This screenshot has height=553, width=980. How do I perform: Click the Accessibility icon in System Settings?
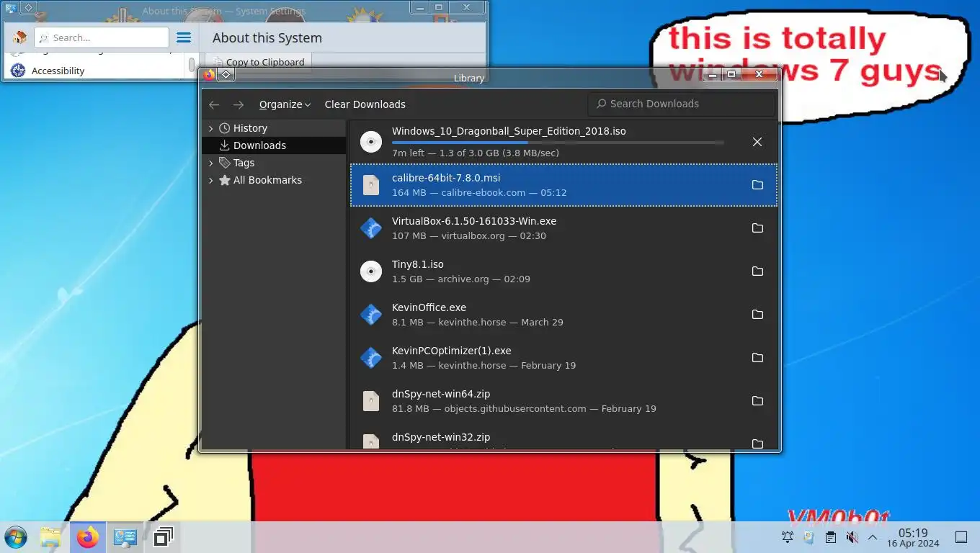point(18,71)
